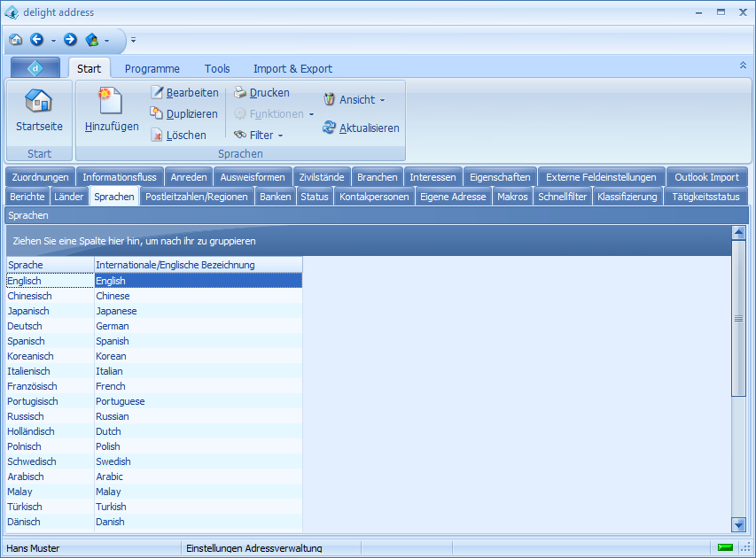The image size is (756, 558).
Task: Open the Filter dropdown
Action: [x=259, y=136]
